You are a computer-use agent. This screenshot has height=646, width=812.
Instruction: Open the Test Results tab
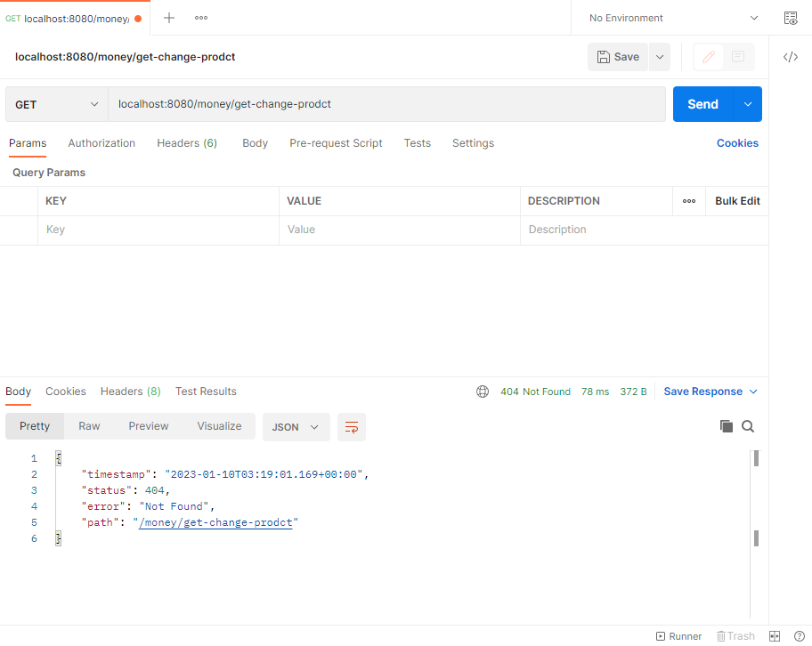206,392
